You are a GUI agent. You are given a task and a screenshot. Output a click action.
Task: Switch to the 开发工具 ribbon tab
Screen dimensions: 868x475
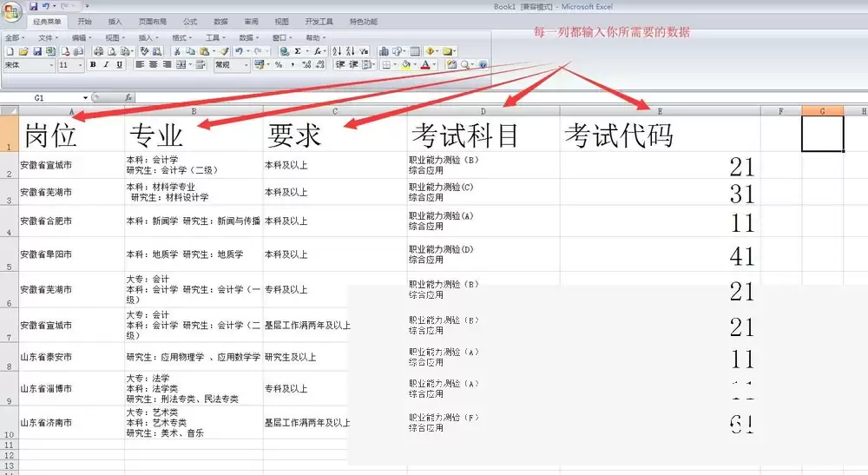(x=319, y=22)
